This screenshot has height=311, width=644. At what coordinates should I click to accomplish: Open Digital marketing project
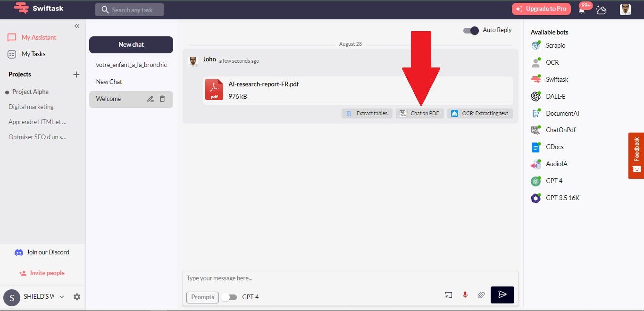click(x=31, y=107)
